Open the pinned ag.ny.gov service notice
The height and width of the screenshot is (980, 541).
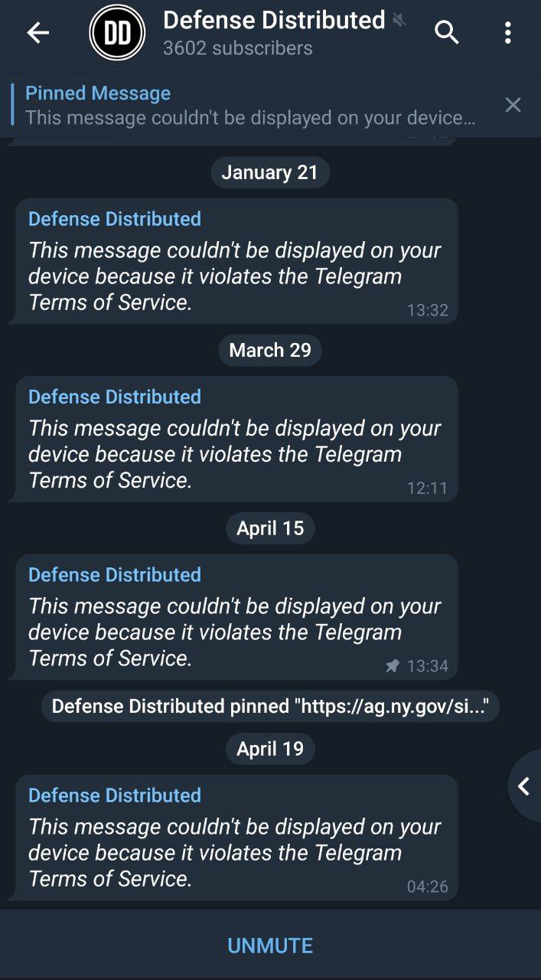click(270, 706)
